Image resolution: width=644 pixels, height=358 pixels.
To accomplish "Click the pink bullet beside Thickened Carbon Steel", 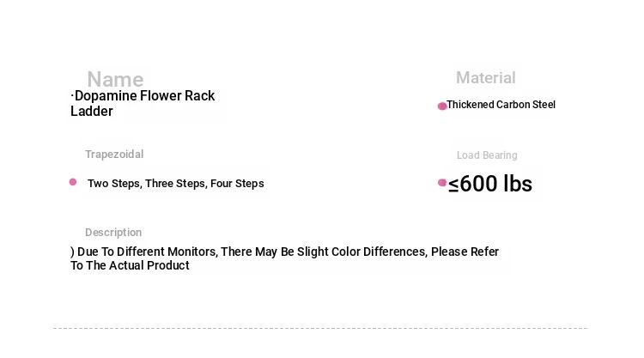I will pyautogui.click(x=442, y=106).
